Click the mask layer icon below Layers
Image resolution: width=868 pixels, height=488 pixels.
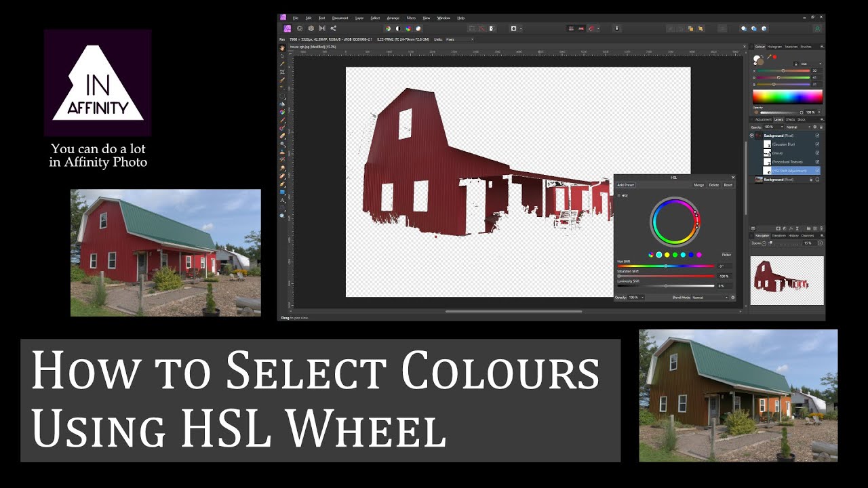[x=778, y=228]
